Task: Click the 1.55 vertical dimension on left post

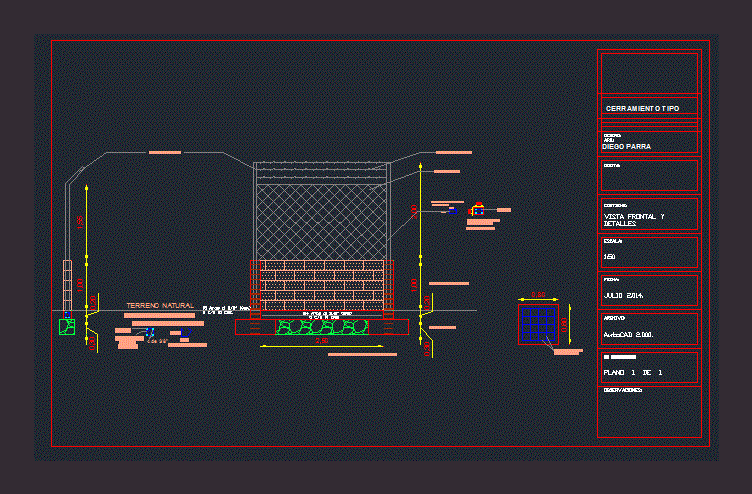Action: point(80,222)
